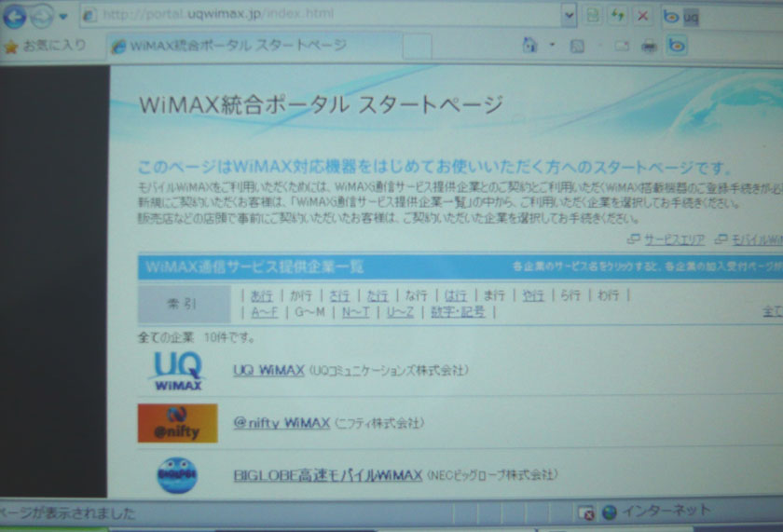Click the red Stop loading icon
This screenshot has width=783, height=532.
click(642, 16)
